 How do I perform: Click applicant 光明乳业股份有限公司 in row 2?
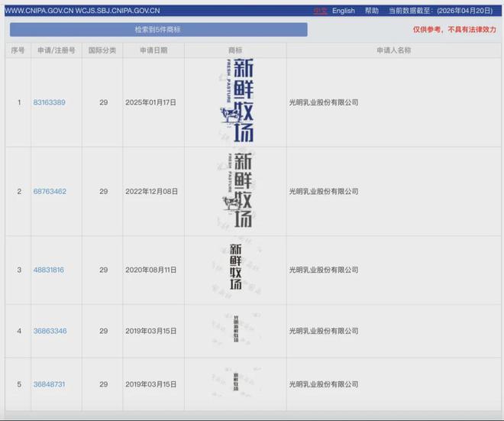point(324,191)
